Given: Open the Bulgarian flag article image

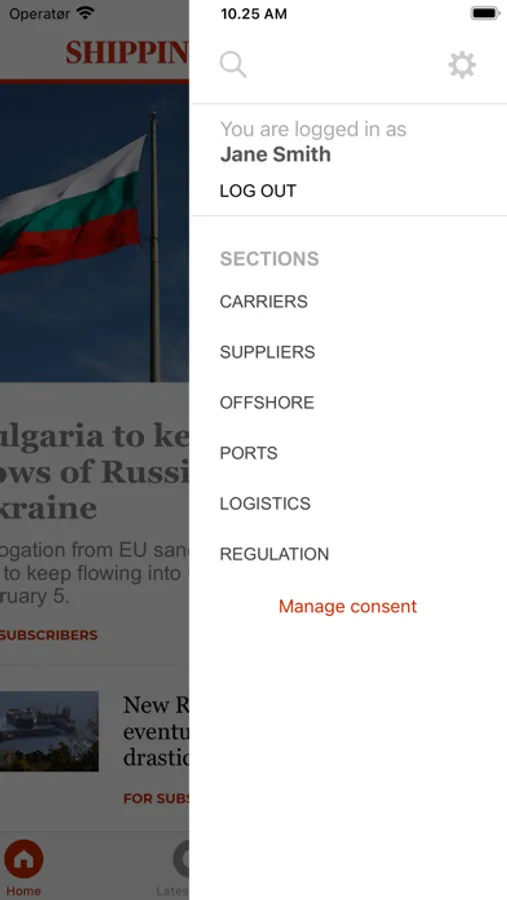Looking at the screenshot, I should pos(94,233).
